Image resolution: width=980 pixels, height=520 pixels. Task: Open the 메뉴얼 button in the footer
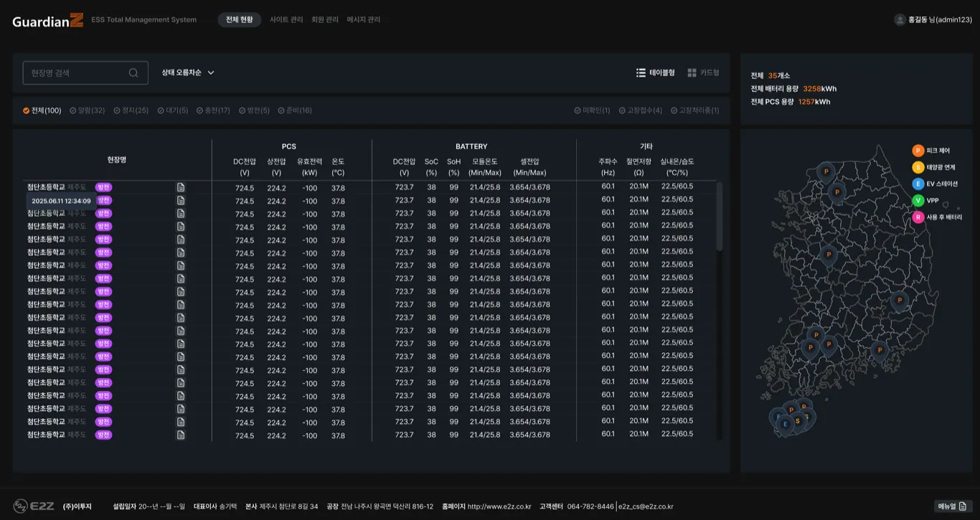[x=953, y=506]
